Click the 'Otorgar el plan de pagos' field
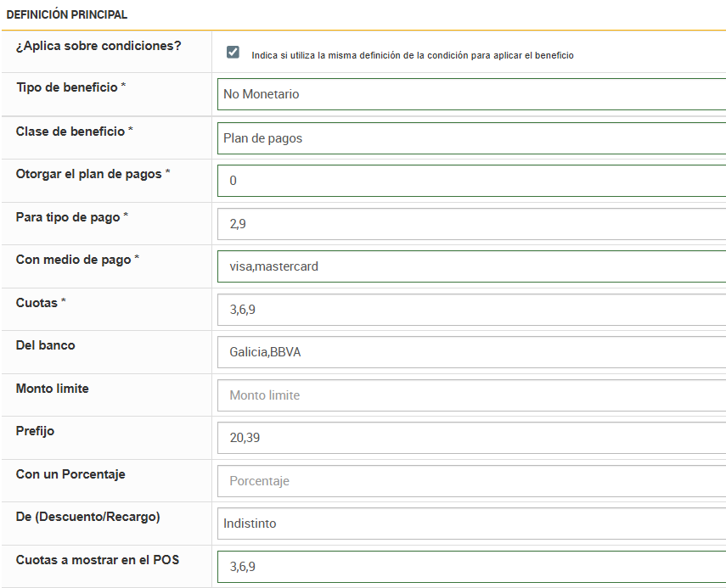This screenshot has width=726, height=588. tap(471, 181)
